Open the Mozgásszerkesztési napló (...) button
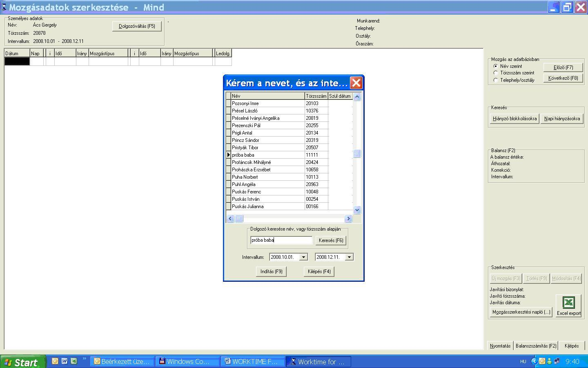This screenshot has height=368, width=588. [x=521, y=312]
